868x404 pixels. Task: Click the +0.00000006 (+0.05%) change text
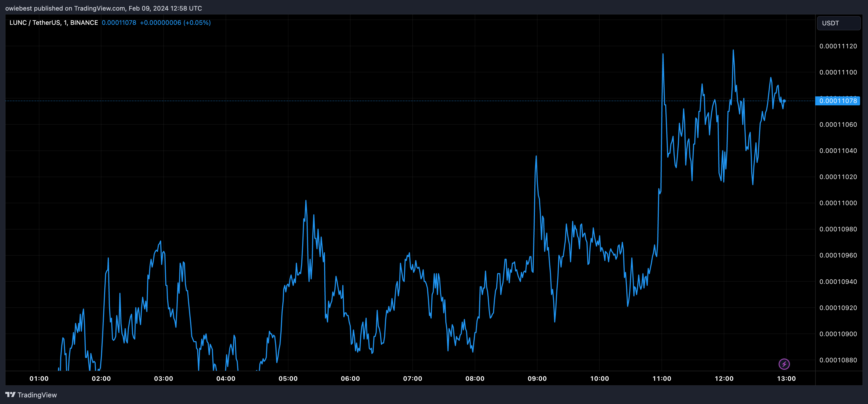coord(175,22)
